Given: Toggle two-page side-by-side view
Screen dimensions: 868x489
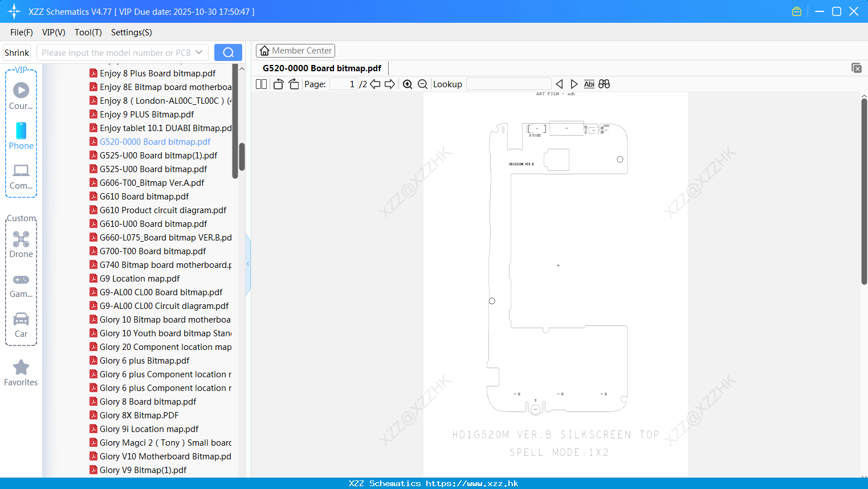Looking at the screenshot, I should 262,84.
